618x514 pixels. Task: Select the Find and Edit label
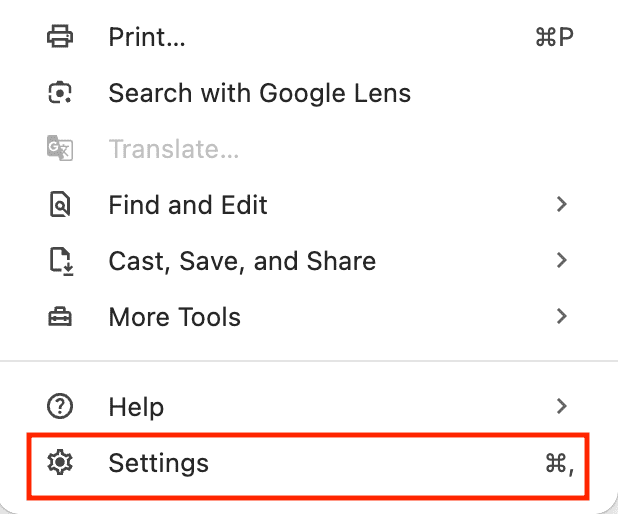188,206
